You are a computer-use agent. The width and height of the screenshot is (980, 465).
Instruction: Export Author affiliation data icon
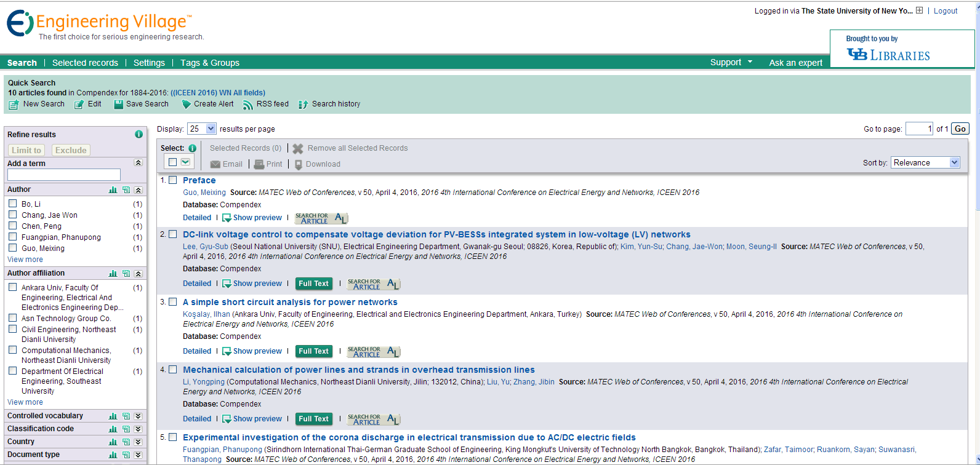click(126, 274)
